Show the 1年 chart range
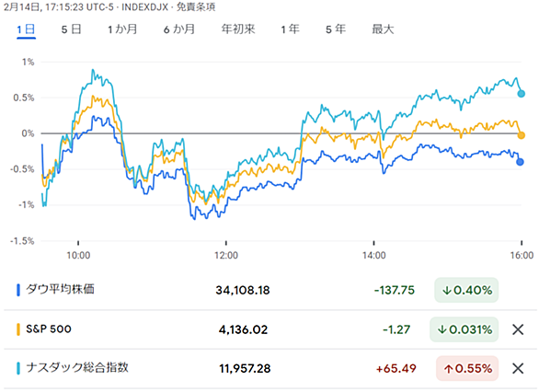The height and width of the screenshot is (392, 539). [290, 29]
